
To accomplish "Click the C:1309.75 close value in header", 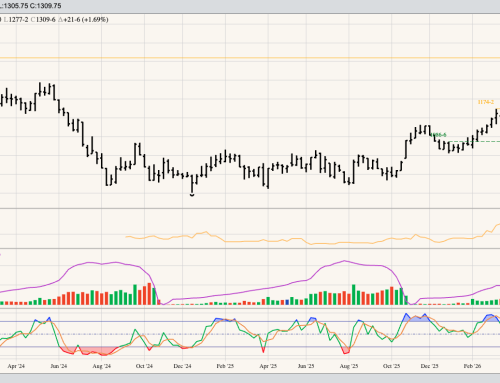I will tap(45, 6).
